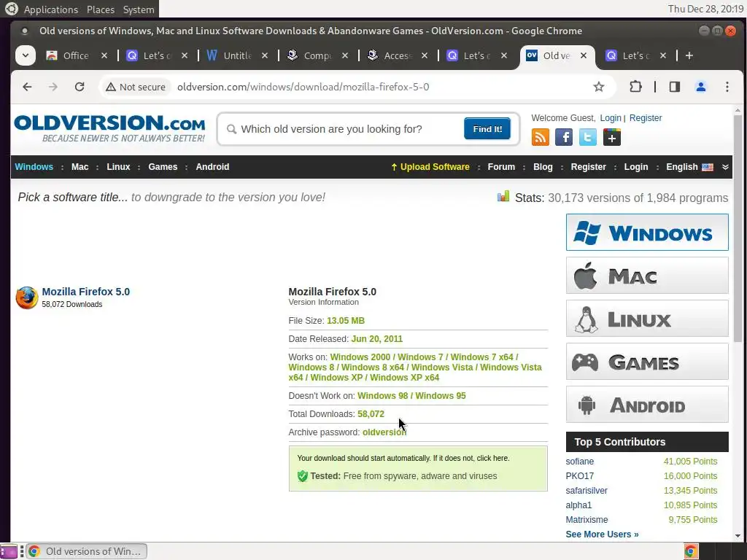
Task: Open contributor safarisilver's profile
Action: [587, 491]
